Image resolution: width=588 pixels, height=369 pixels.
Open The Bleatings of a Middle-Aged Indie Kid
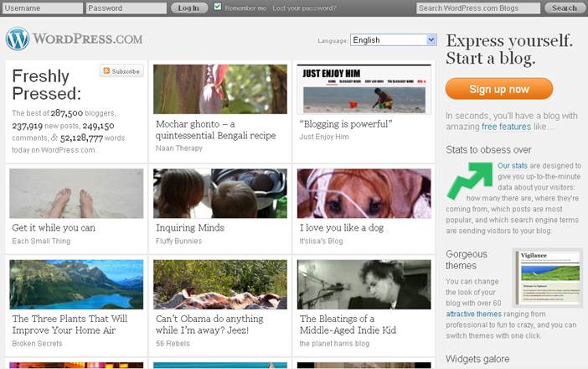point(348,325)
